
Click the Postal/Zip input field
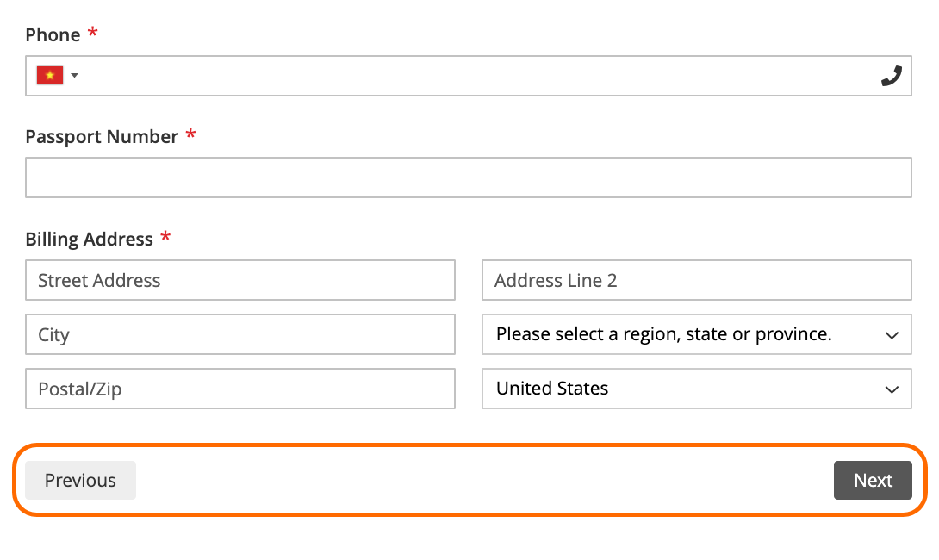240,389
